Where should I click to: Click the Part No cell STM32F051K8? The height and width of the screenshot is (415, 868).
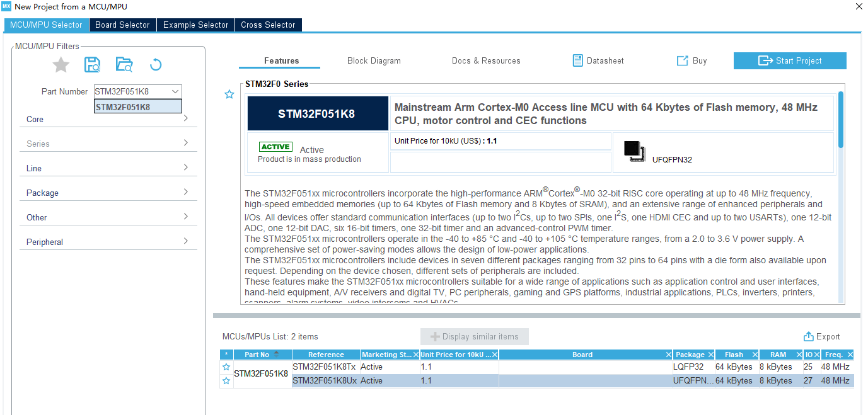click(263, 373)
